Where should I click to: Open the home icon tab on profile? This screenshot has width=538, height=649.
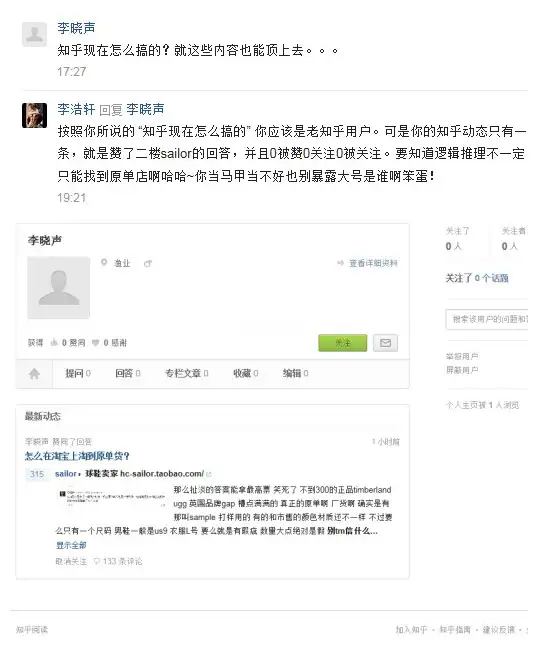pos(34,374)
